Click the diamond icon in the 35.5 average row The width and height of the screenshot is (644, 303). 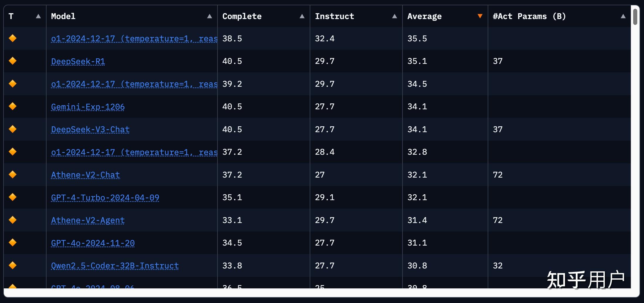[13, 38]
